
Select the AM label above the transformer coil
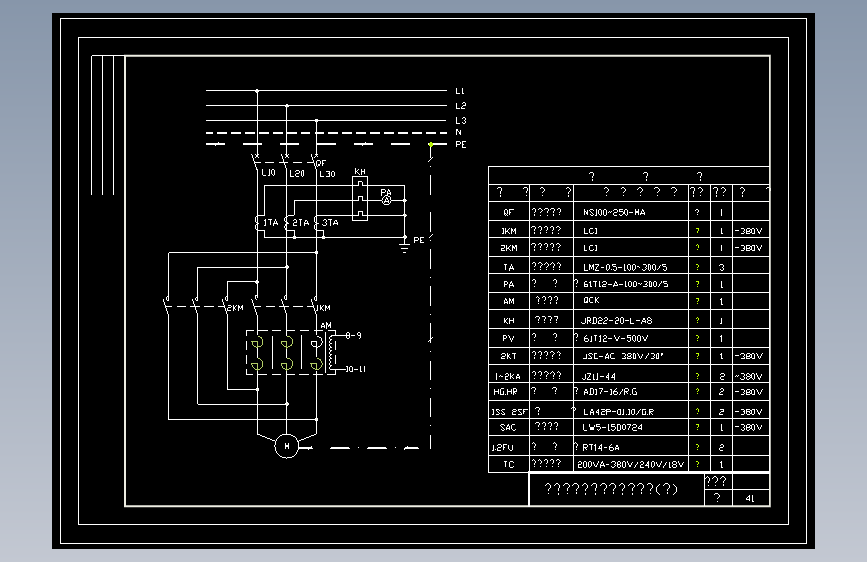326,325
